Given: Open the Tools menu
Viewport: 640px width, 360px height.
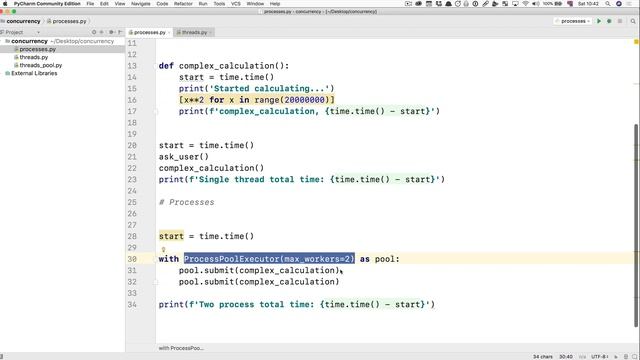Looking at the screenshot, I should [219, 4].
